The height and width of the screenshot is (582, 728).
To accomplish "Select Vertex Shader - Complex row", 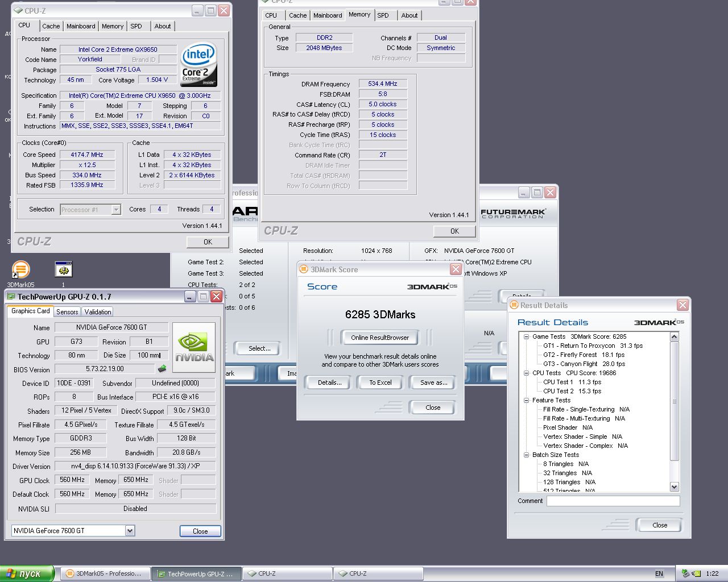I will [586, 446].
